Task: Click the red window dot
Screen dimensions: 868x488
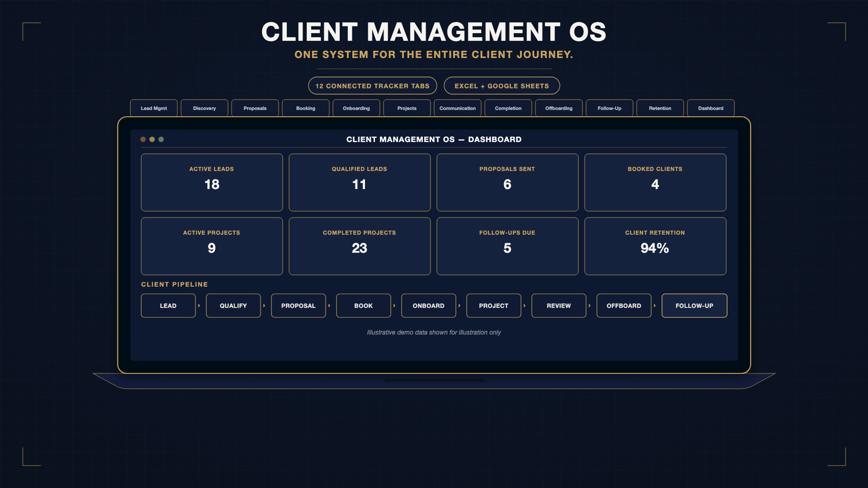Action: click(x=143, y=139)
